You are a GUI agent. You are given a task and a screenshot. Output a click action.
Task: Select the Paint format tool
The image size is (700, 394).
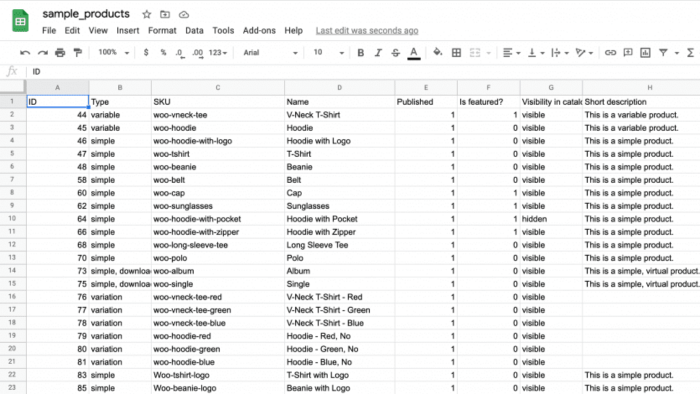(x=78, y=53)
